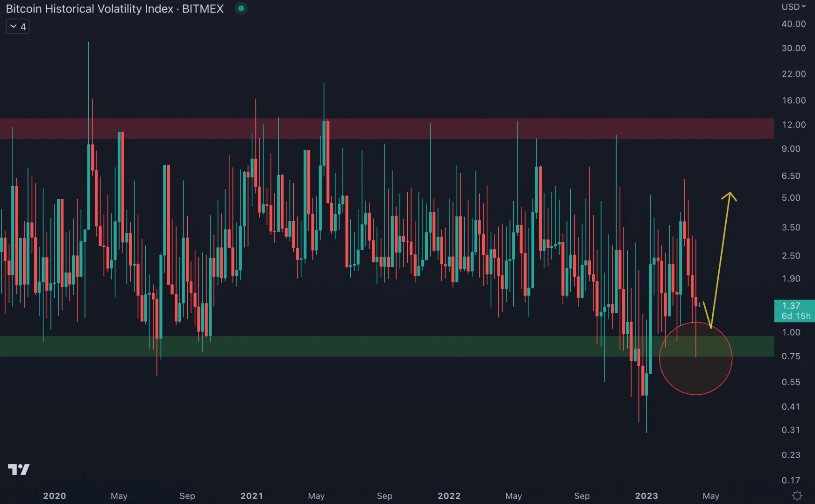Click the 0.75 price scale label
The width and height of the screenshot is (815, 504).
791,357
